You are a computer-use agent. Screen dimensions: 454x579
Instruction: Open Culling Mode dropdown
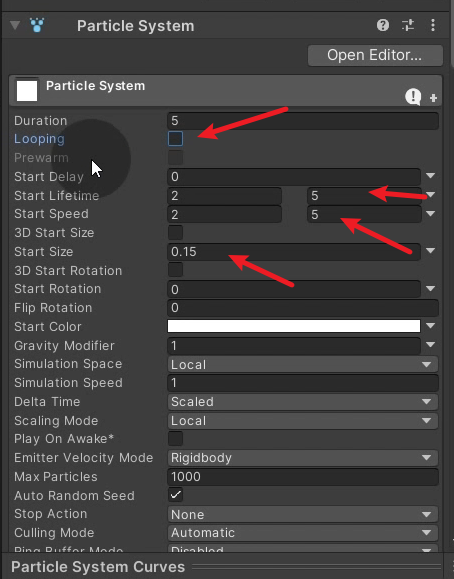click(x=303, y=533)
